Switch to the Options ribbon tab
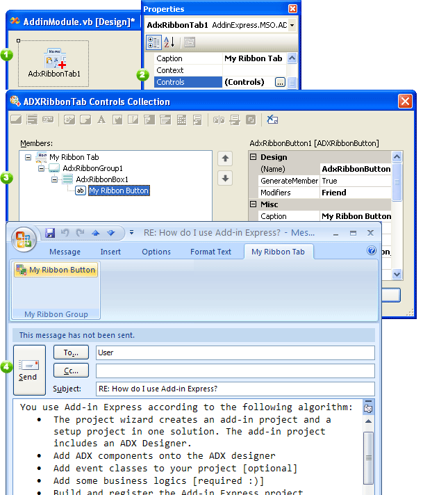448x495 pixels. click(156, 252)
